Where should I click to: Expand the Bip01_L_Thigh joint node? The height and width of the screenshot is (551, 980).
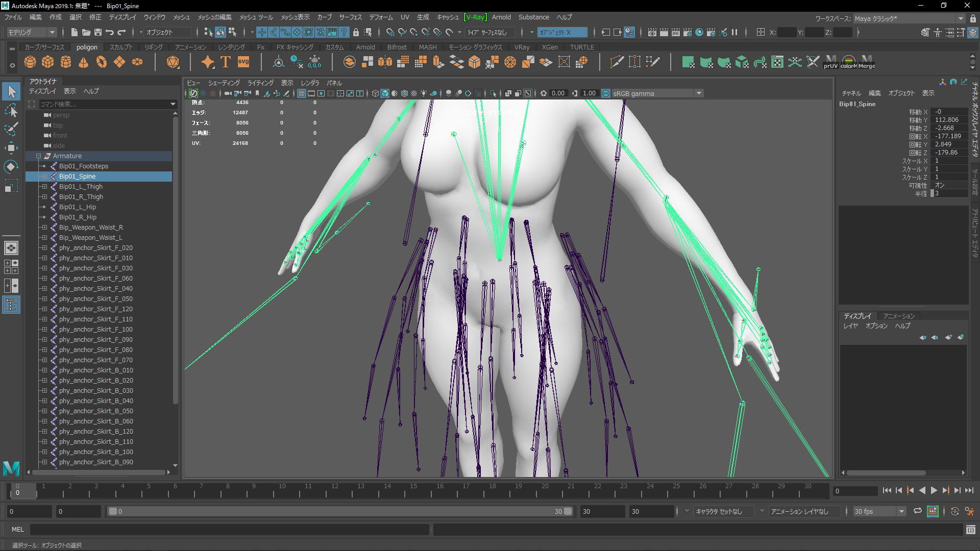click(44, 187)
